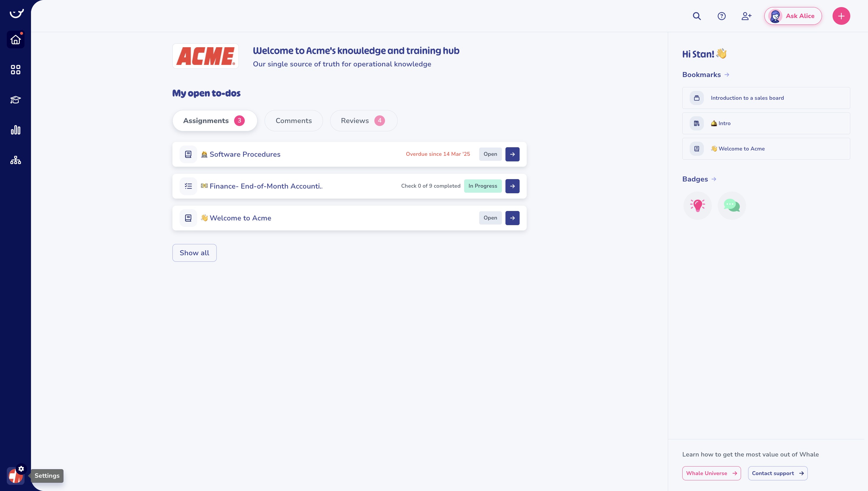Image resolution: width=868 pixels, height=491 pixels.
Task: Click the Whale logo in the sidebar
Action: click(16, 14)
